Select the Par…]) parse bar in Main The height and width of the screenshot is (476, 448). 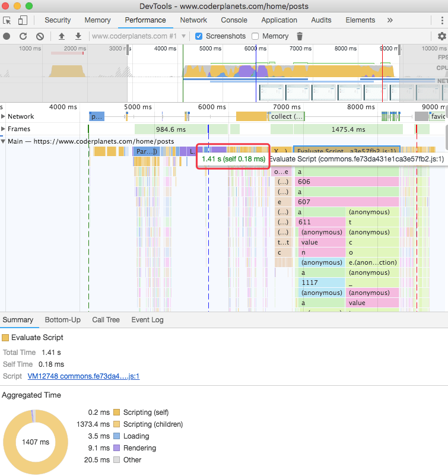point(147,151)
